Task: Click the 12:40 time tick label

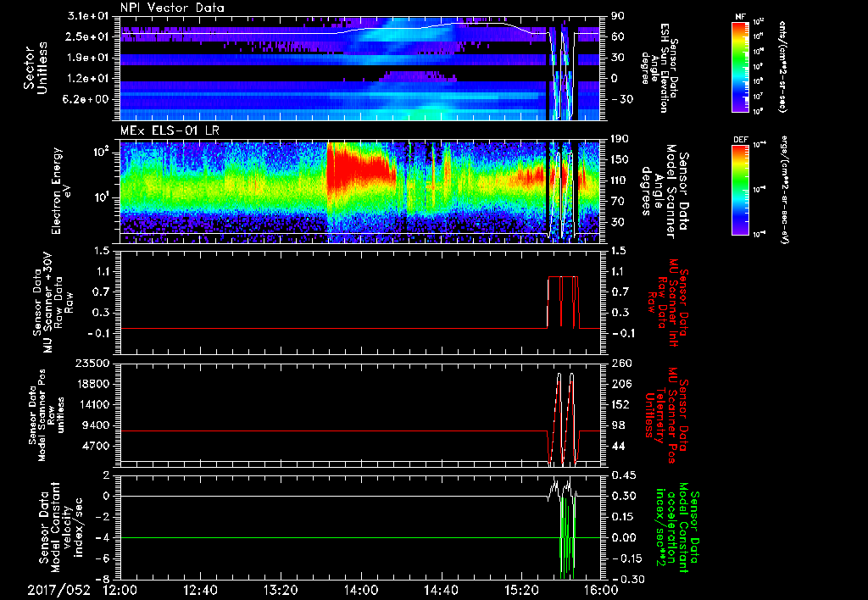Action: (x=200, y=590)
